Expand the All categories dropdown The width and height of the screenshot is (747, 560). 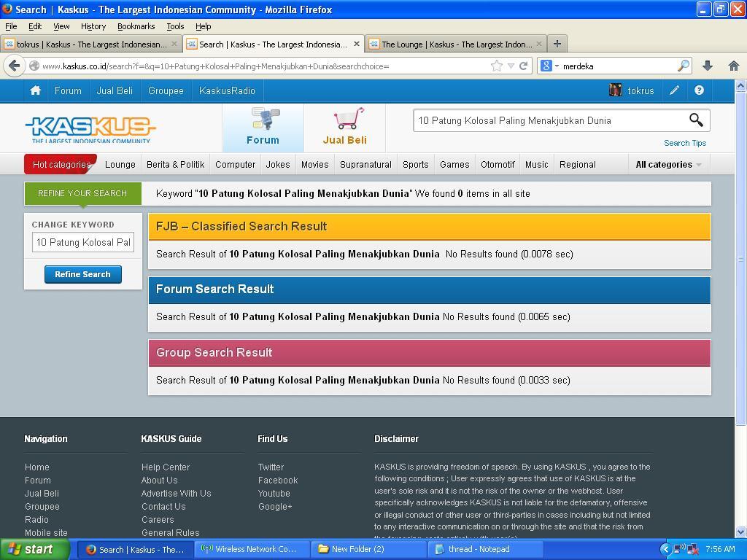[668, 165]
